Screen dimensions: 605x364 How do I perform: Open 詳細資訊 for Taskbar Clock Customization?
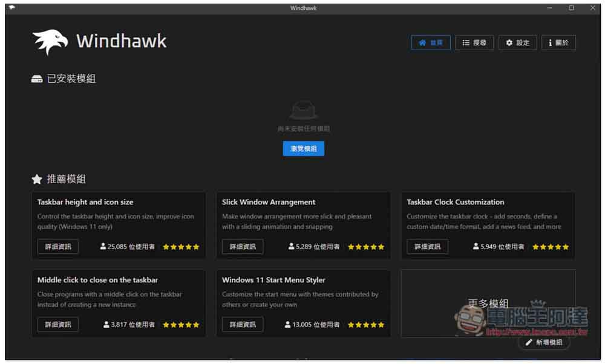427,247
